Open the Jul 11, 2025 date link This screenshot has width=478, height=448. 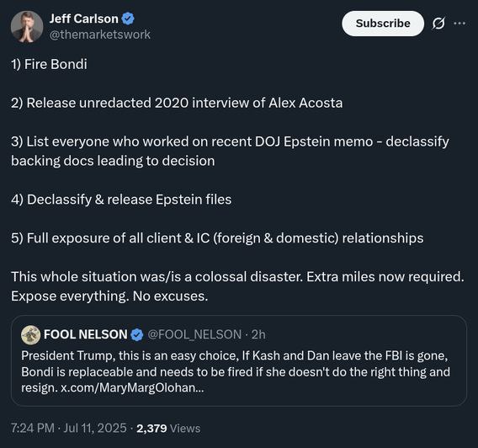95,428
